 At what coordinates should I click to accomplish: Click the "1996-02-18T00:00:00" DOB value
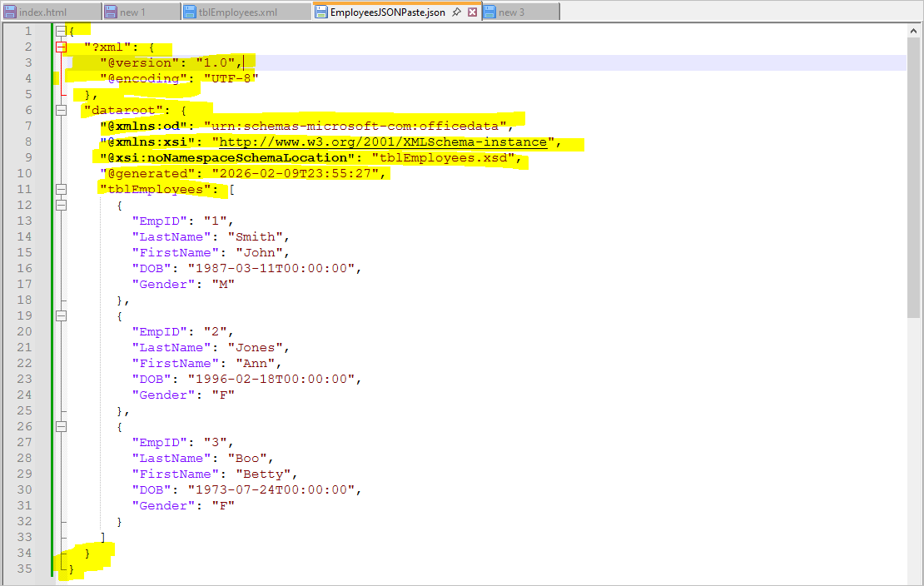point(271,379)
